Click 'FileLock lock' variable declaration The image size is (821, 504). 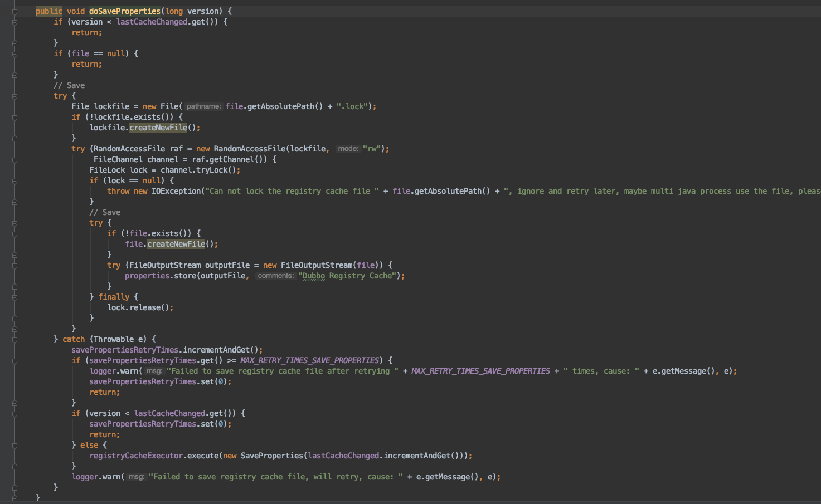click(118, 170)
